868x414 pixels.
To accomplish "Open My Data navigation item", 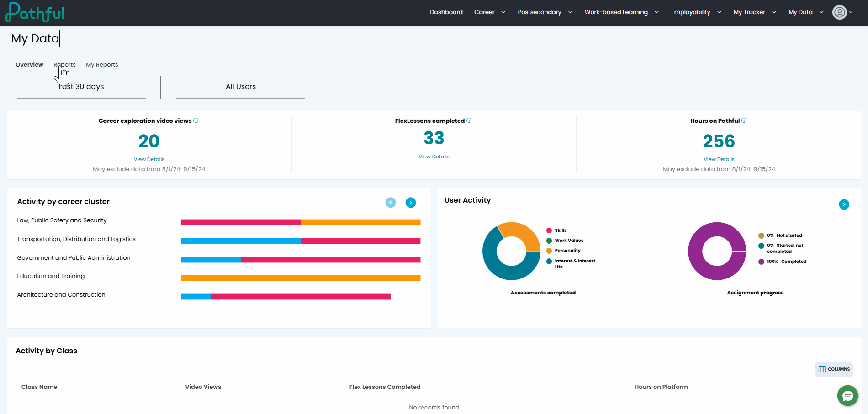I will tap(800, 12).
